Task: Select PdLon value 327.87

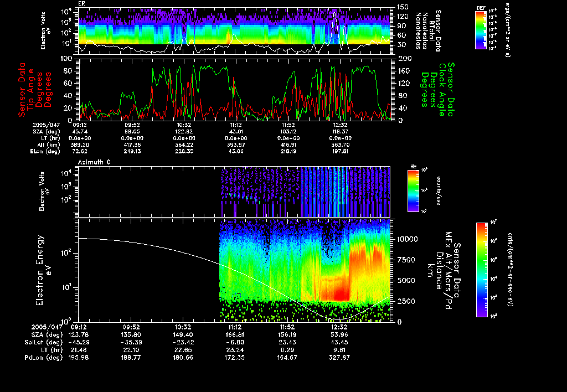Action: point(339,357)
